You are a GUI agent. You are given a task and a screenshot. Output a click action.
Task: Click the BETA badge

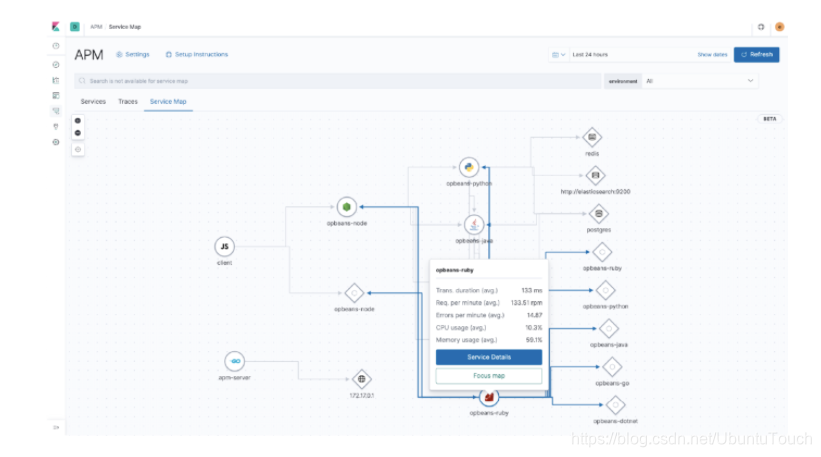click(x=769, y=119)
